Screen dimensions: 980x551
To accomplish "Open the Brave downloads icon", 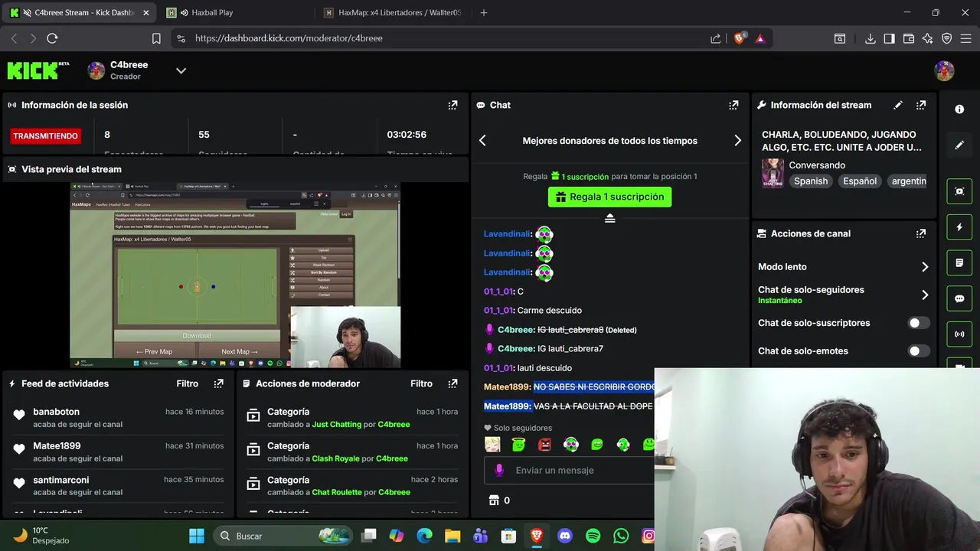I will 870,38.
